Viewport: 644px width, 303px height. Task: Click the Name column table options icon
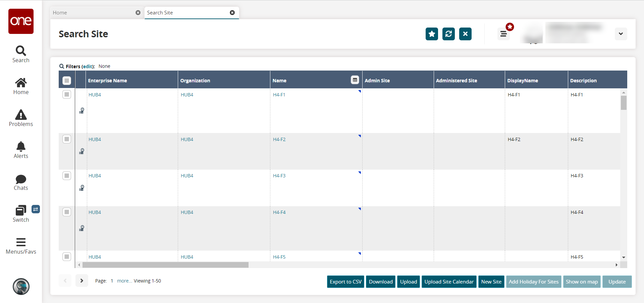(x=355, y=80)
